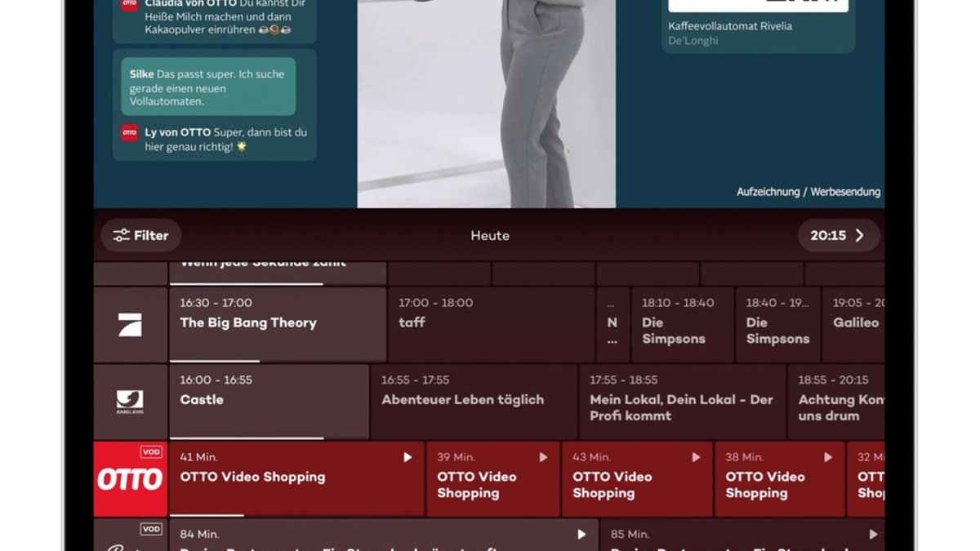The height and width of the screenshot is (551, 980).
Task: Click the OTTO channel logo
Action: coord(130,478)
